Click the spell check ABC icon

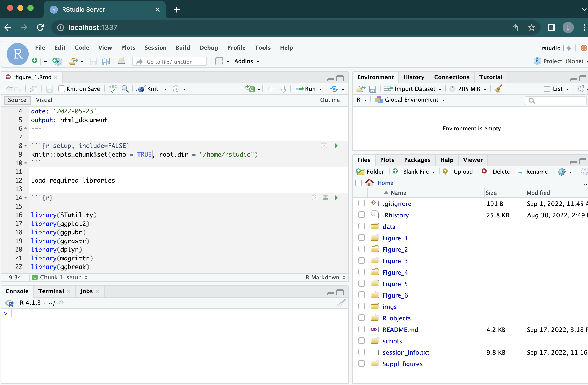(x=113, y=88)
